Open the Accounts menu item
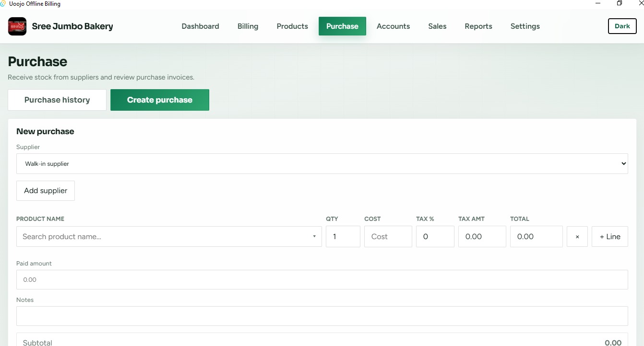 coord(393,26)
